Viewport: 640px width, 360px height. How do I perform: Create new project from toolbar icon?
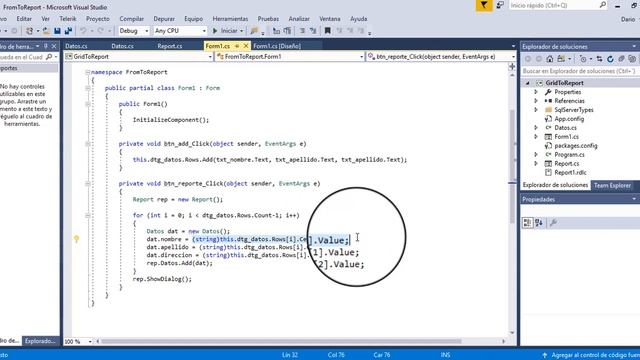(29, 31)
